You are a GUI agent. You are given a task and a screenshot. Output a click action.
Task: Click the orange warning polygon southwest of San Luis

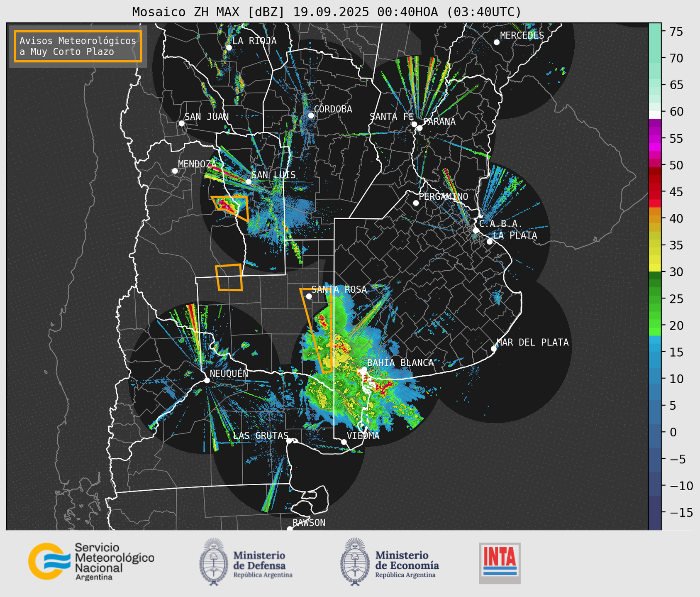pos(231,208)
